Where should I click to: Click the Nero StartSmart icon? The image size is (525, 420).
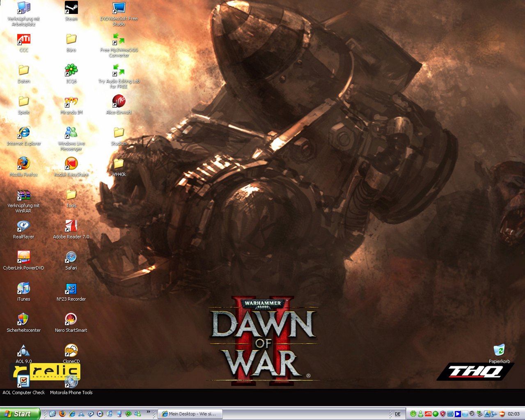point(71,319)
